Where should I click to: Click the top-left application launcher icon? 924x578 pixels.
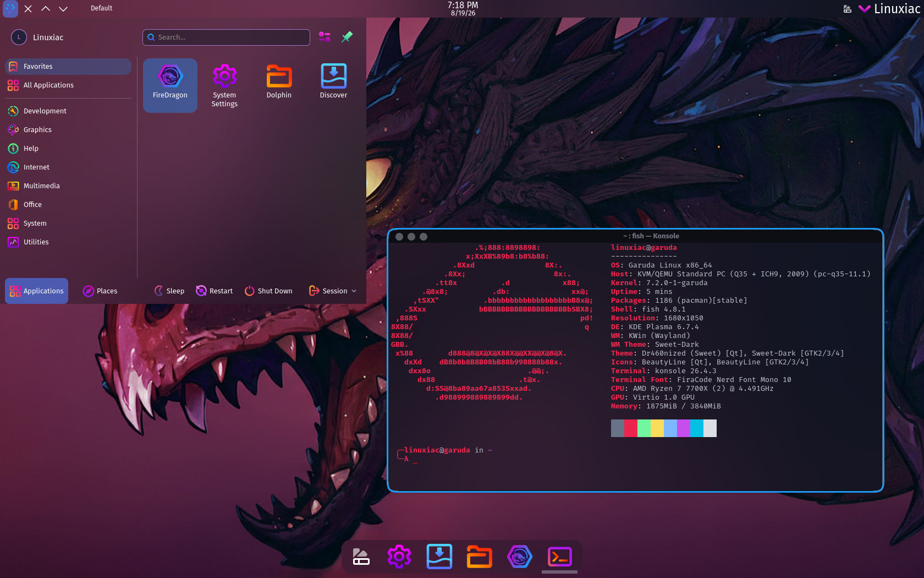tap(10, 8)
